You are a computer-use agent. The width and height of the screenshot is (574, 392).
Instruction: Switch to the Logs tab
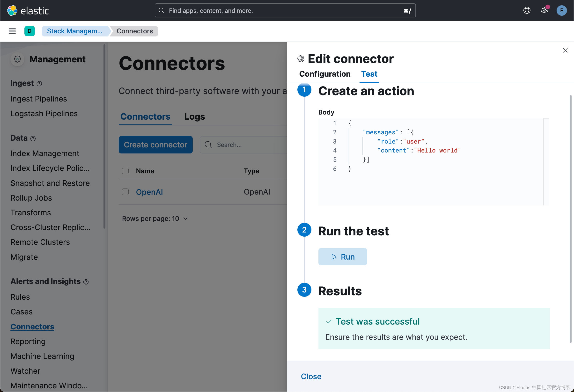coord(194,116)
